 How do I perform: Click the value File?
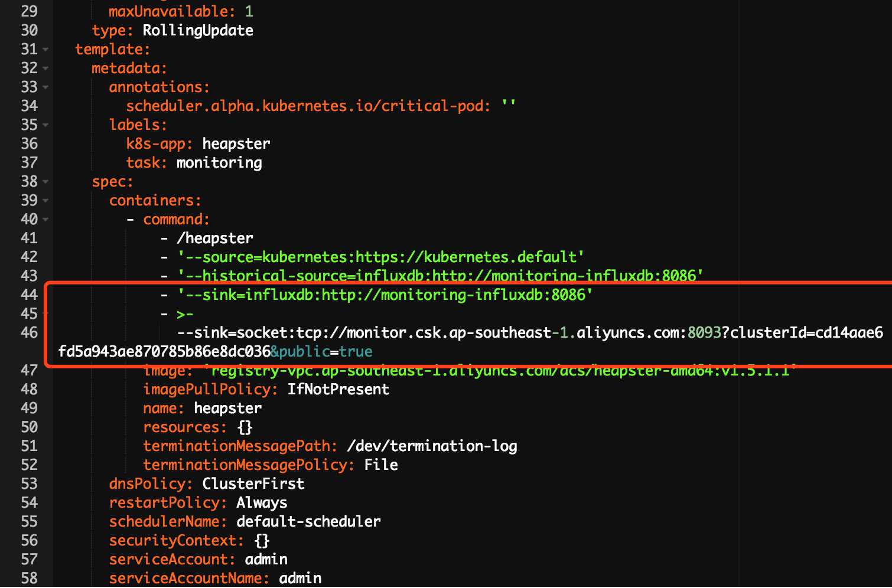(381, 465)
